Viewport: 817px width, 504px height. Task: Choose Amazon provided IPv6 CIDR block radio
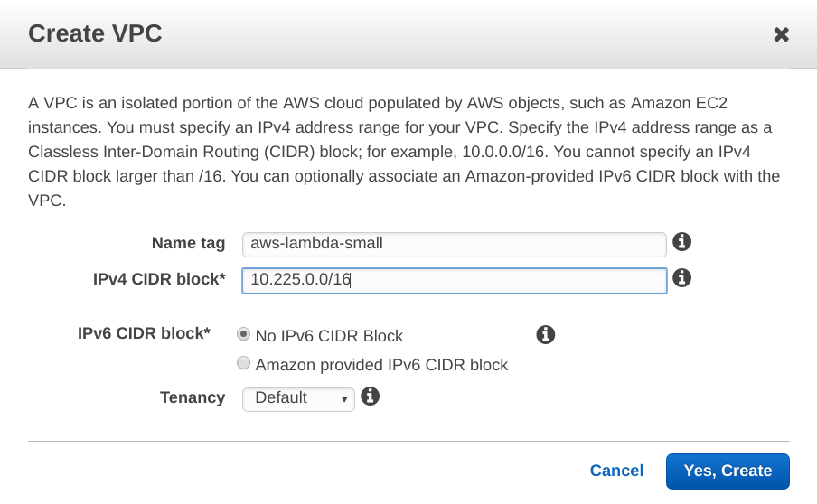click(x=243, y=364)
